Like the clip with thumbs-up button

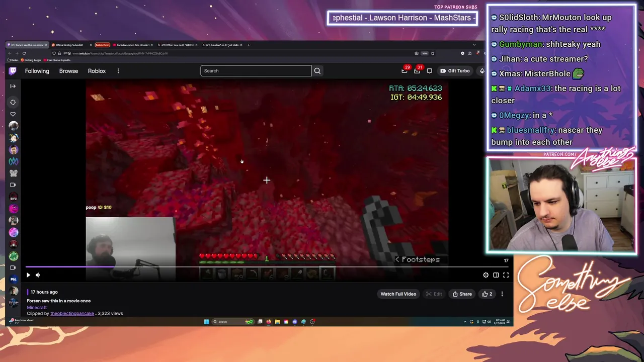click(x=487, y=294)
